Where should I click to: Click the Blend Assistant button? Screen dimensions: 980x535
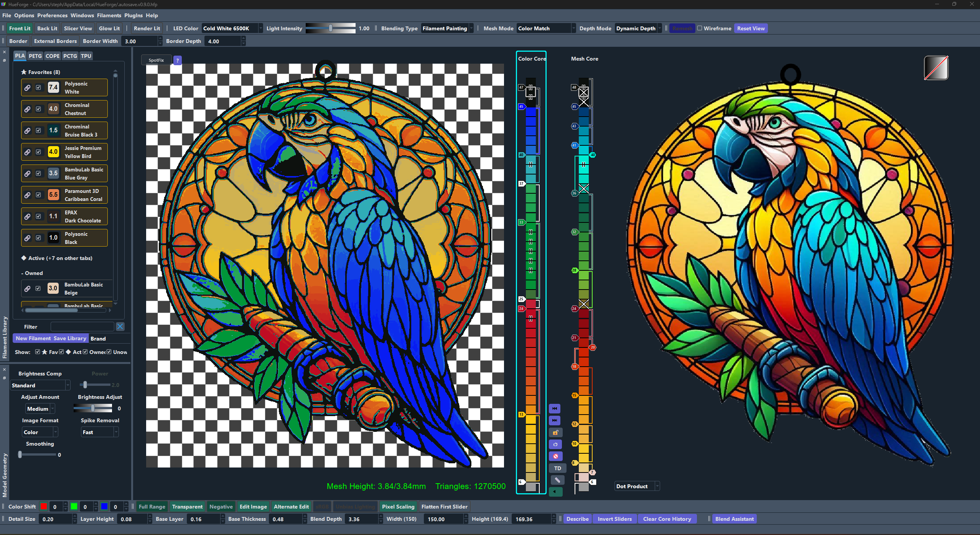(734, 519)
